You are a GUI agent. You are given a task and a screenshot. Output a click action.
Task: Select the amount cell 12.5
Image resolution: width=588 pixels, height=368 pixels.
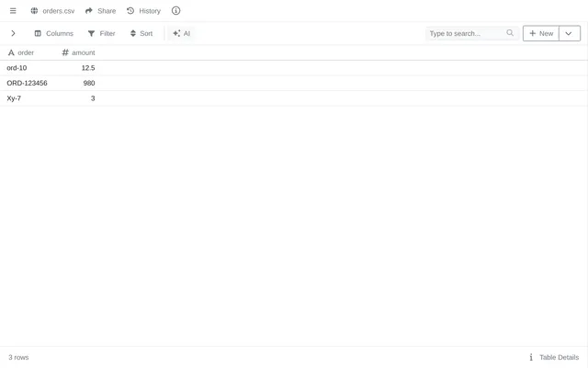(88, 68)
